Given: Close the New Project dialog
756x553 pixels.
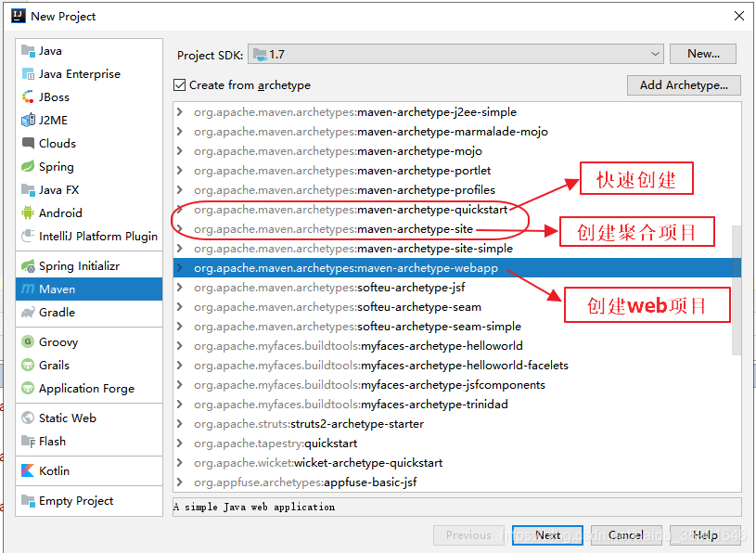Looking at the screenshot, I should [x=738, y=16].
